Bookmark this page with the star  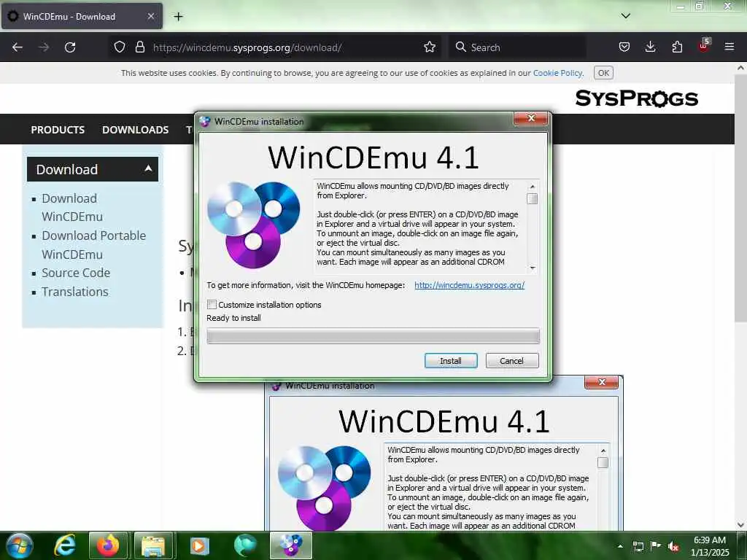pyautogui.click(x=430, y=47)
